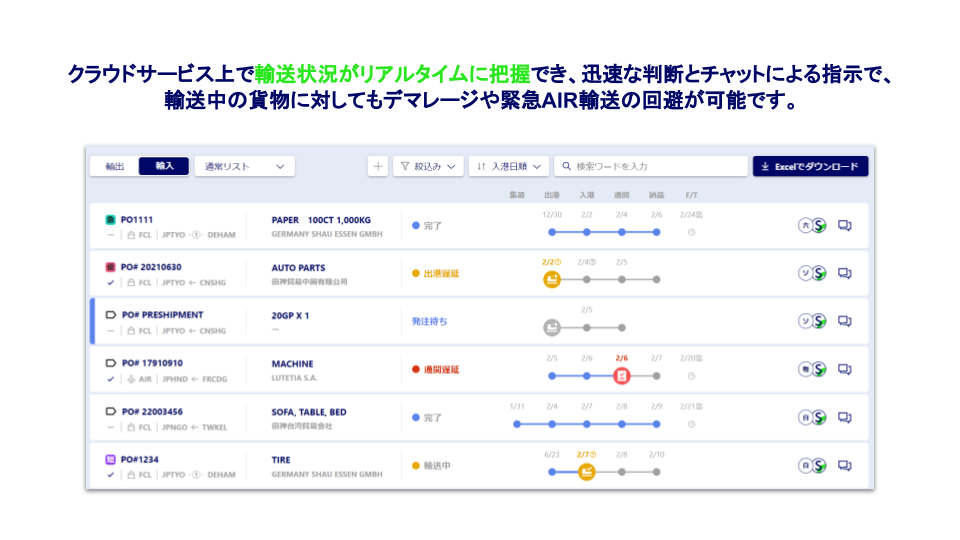The width and height of the screenshot is (960, 540).
Task: Click the TIRE cargo name
Action: (281, 460)
